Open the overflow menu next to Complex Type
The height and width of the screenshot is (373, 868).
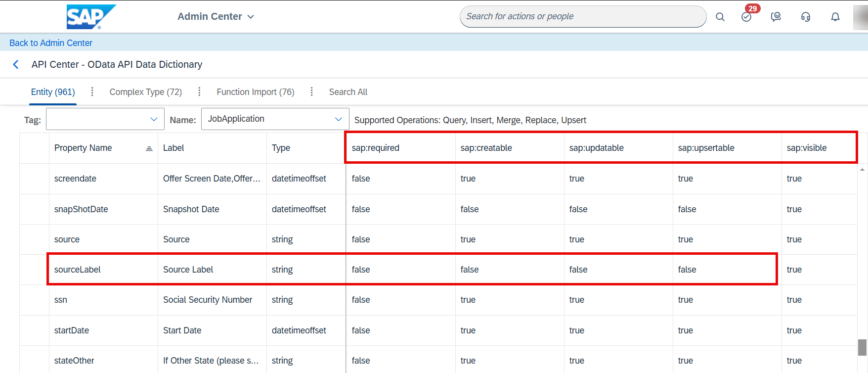click(x=199, y=92)
